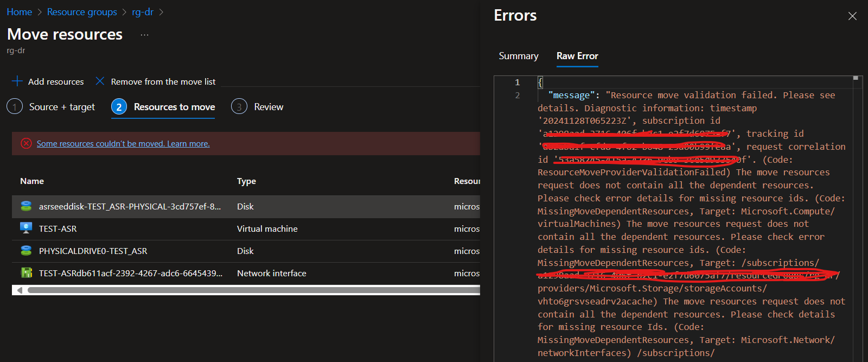Select the asrseeddisk-TEST_ASR-PHYSICAL row name

[130, 206]
